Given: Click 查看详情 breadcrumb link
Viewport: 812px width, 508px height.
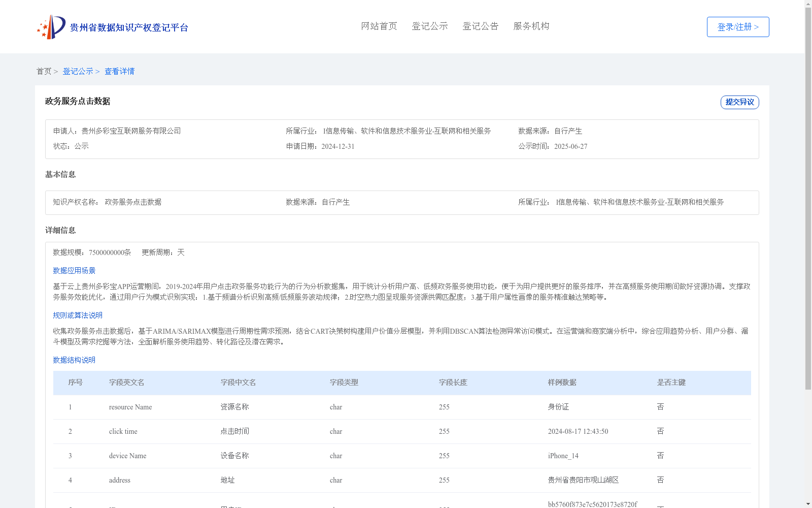Looking at the screenshot, I should (x=120, y=72).
